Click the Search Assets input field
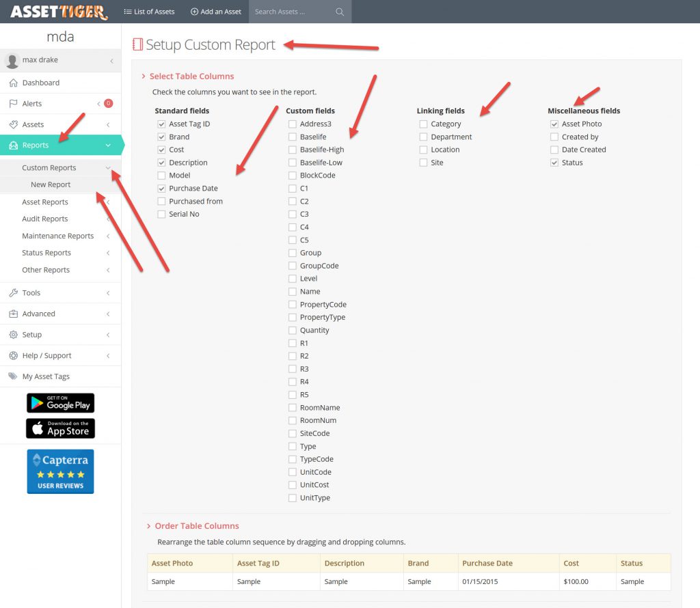 [x=291, y=12]
